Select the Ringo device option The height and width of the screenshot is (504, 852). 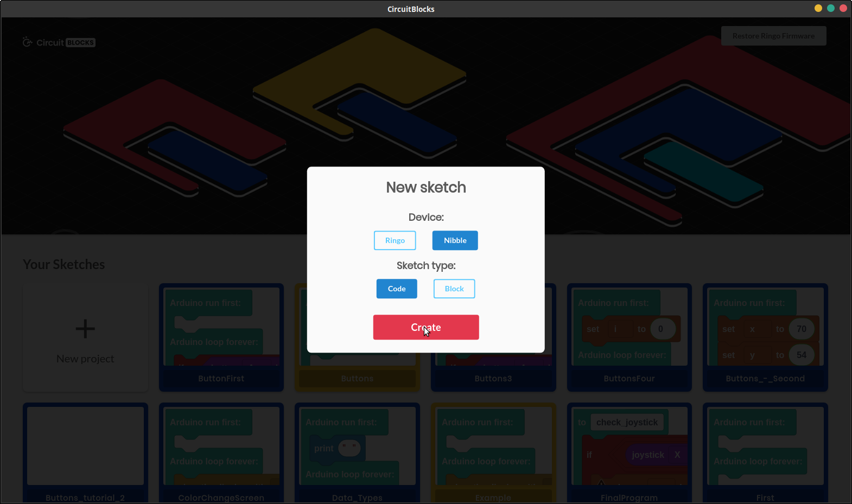[395, 240]
